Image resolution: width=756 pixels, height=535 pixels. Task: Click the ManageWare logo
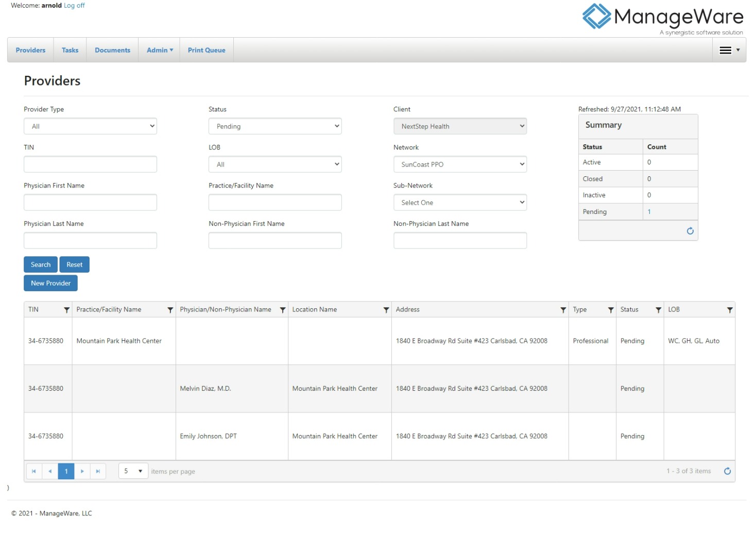pos(663,19)
